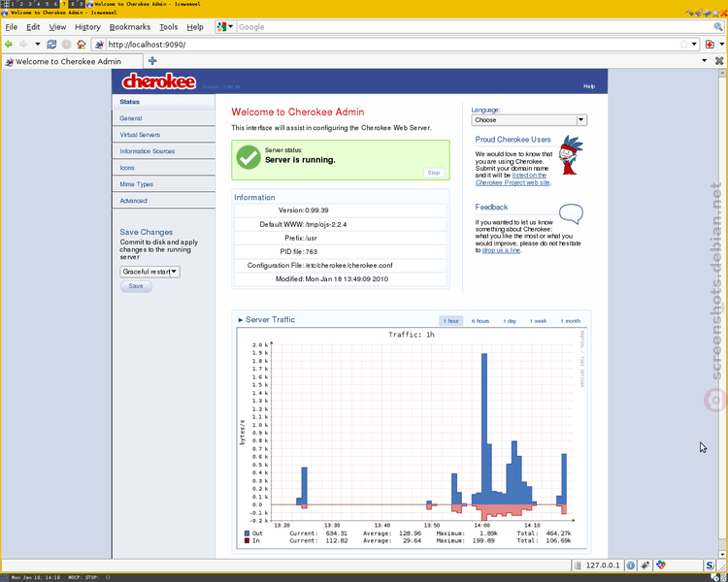
Task: Stop the running server
Action: (434, 173)
